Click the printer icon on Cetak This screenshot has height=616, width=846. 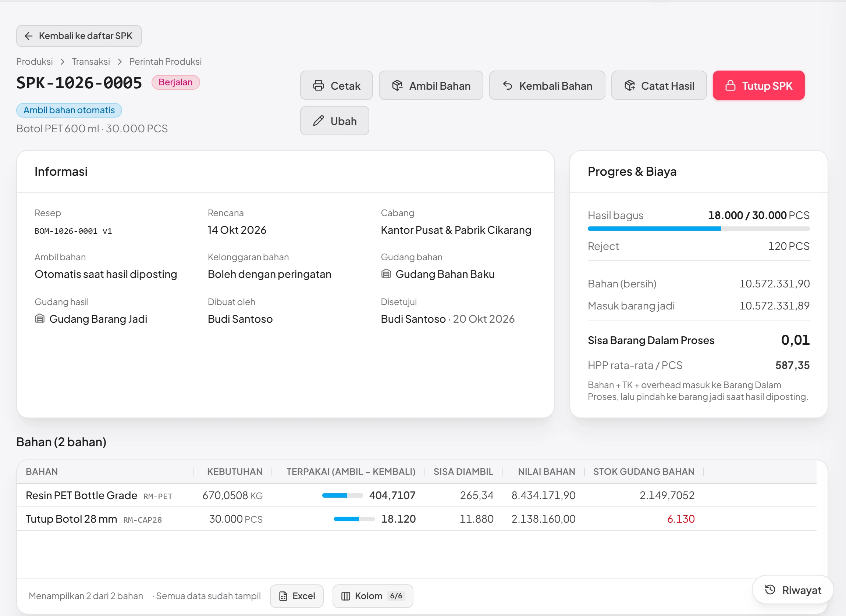318,85
